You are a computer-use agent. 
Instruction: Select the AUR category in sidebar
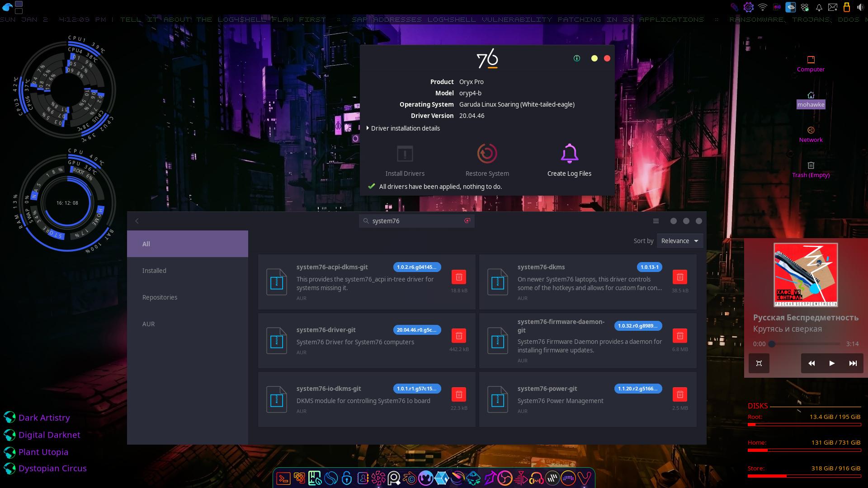tap(148, 324)
